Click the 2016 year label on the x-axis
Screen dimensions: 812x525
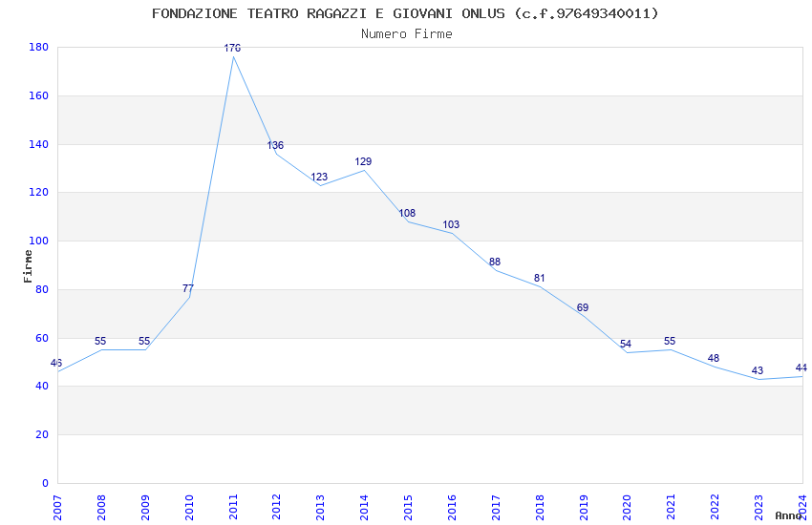[452, 508]
